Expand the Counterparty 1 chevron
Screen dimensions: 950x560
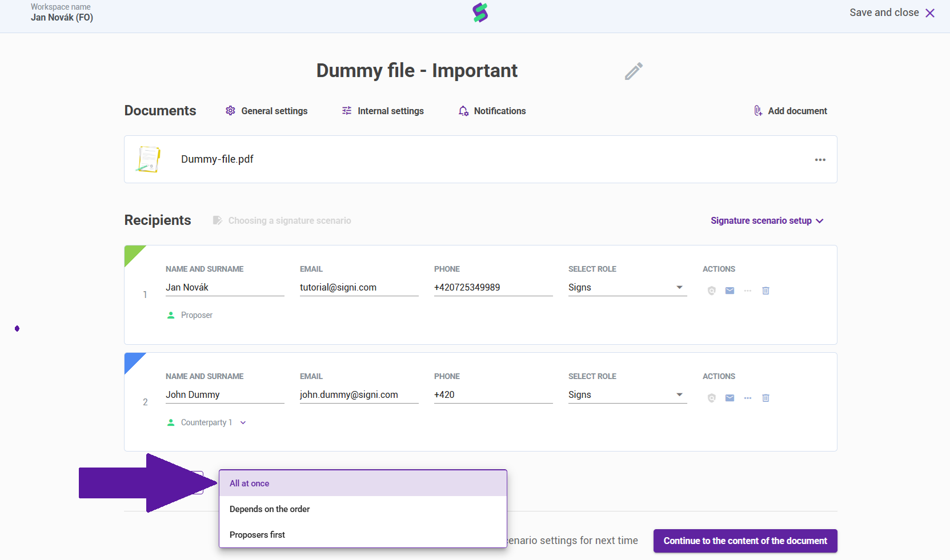pos(243,423)
